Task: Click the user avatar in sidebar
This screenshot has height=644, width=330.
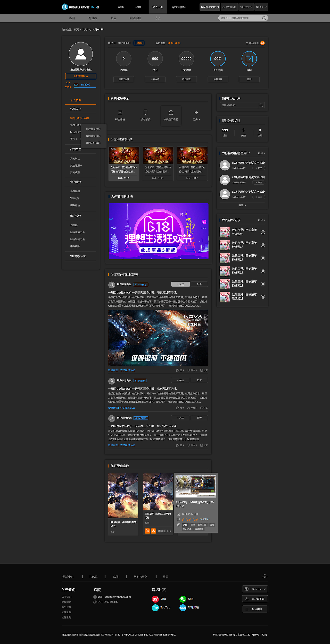Action: (x=81, y=54)
